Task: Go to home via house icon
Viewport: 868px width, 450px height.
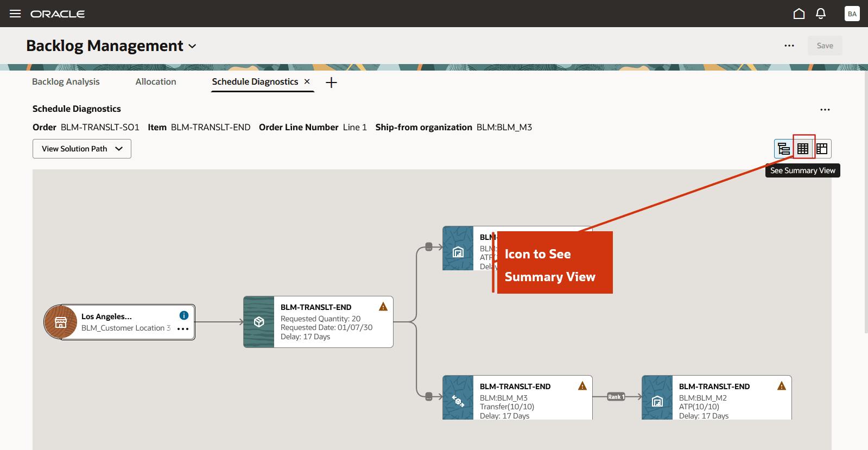Action: pyautogui.click(x=799, y=14)
